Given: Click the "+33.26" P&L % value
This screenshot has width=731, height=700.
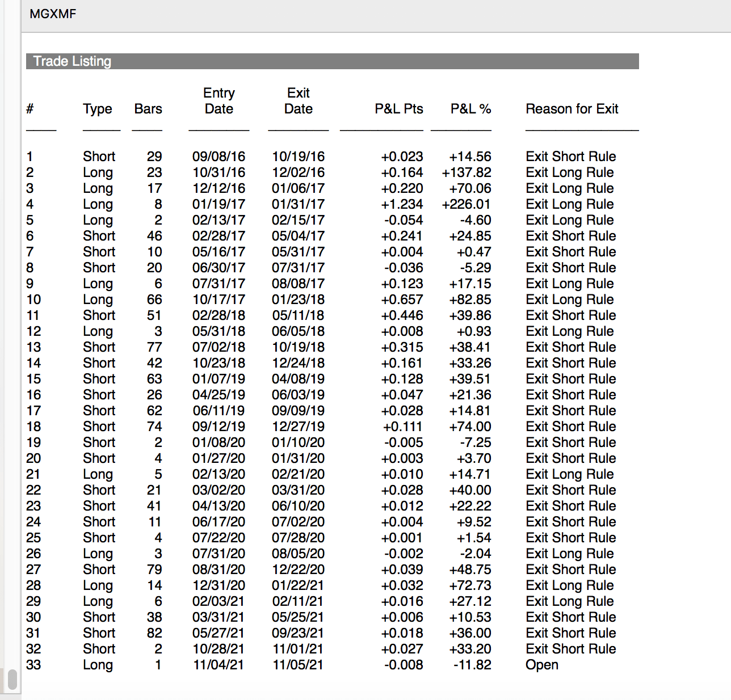Looking at the screenshot, I should (470, 363).
